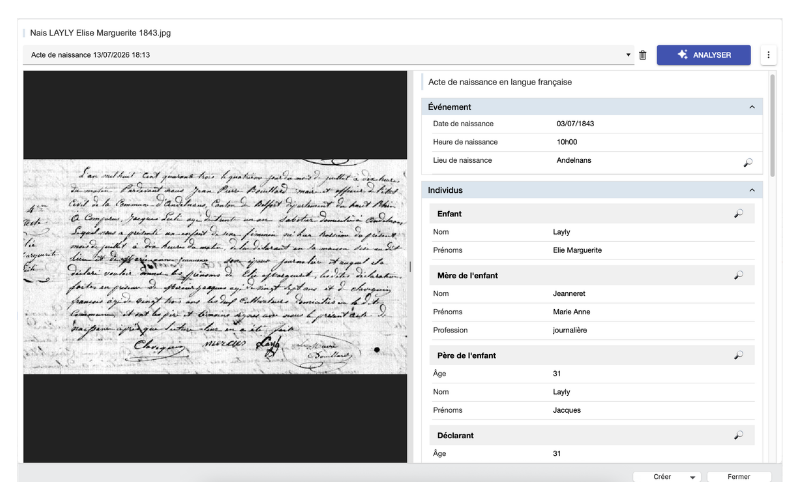Click the Enfant section header label
Viewport: 800px width, 500px height.
click(x=449, y=214)
